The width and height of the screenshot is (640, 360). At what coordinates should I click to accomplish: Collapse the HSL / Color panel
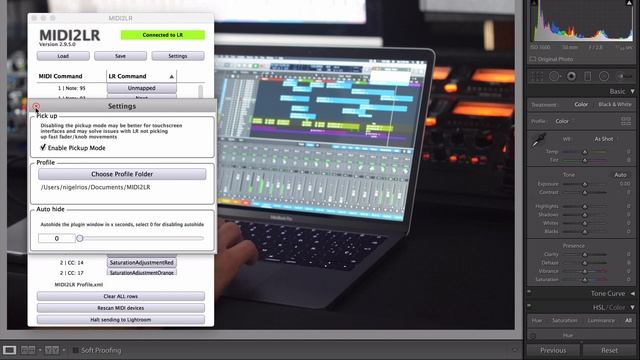(632, 307)
